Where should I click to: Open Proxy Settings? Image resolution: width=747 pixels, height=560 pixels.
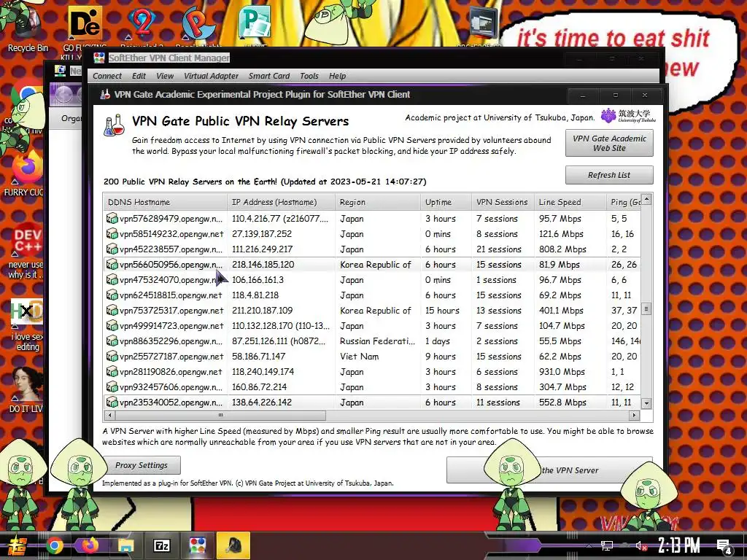point(142,465)
